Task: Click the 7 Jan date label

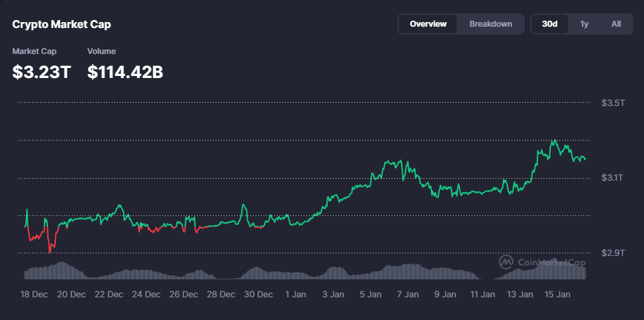Action: click(408, 294)
